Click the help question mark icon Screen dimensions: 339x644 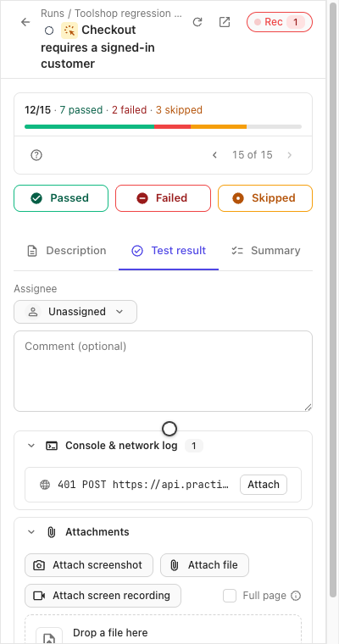coord(36,155)
